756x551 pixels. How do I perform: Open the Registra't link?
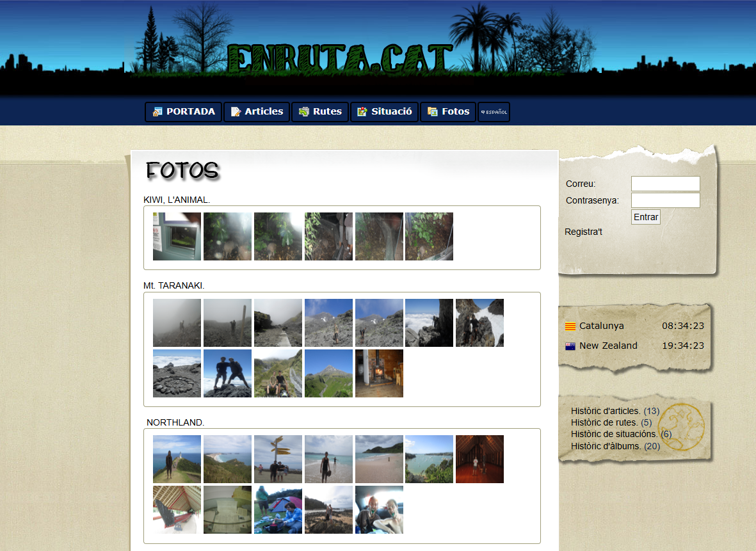click(583, 232)
